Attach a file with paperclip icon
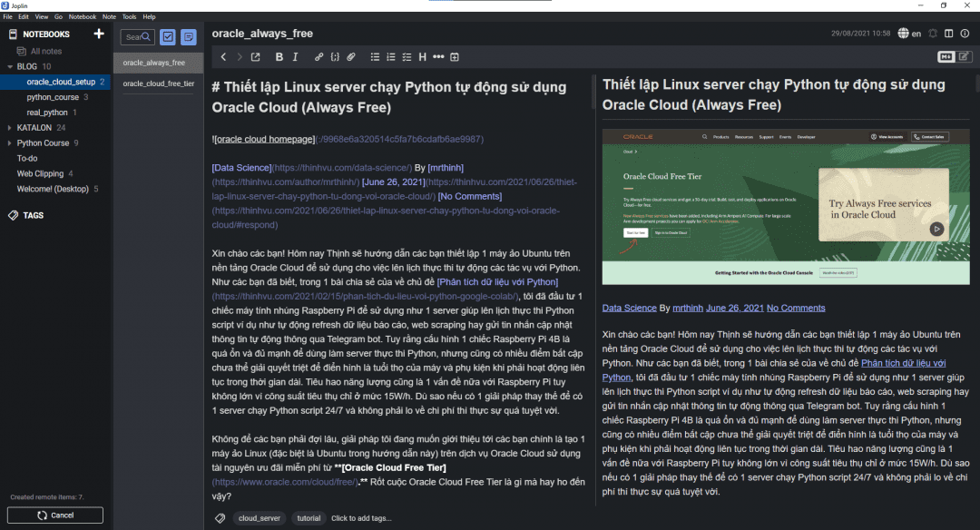The height and width of the screenshot is (530, 980). (x=351, y=57)
